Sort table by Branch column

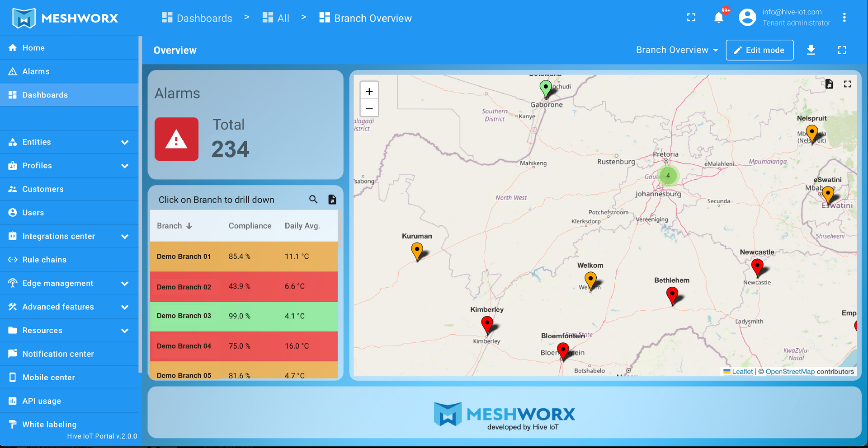click(174, 226)
